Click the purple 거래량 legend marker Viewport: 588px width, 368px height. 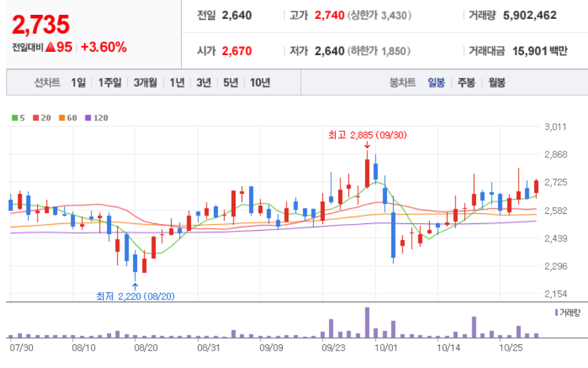click(x=556, y=312)
